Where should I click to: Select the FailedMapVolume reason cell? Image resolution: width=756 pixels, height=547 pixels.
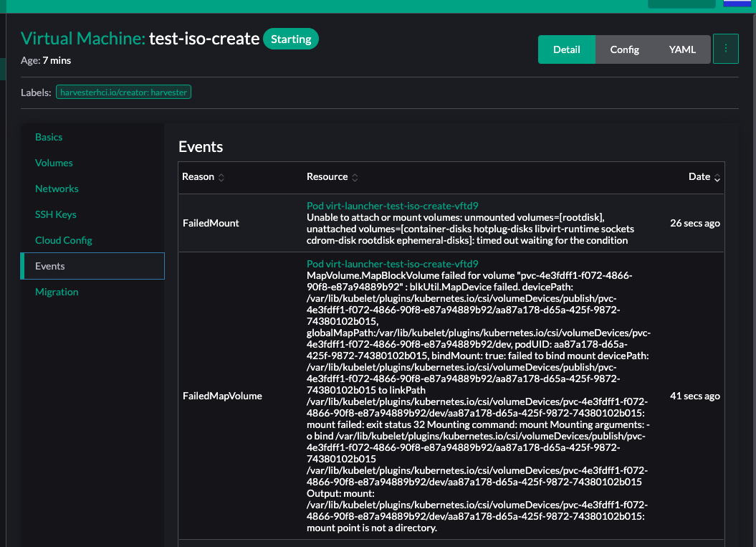[x=222, y=396]
